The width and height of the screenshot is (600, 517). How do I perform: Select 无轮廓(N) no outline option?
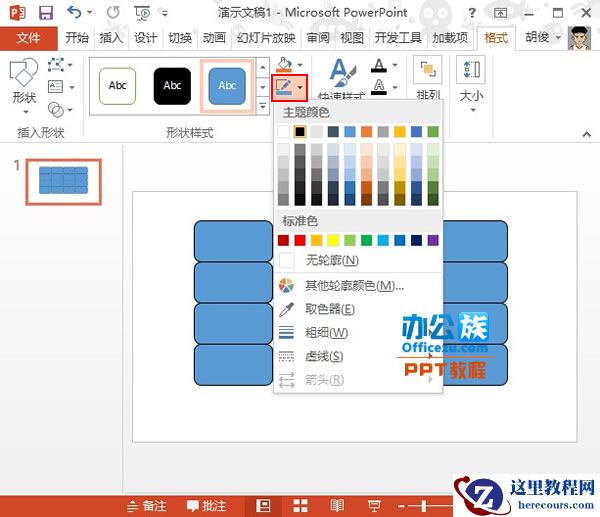pos(358,261)
